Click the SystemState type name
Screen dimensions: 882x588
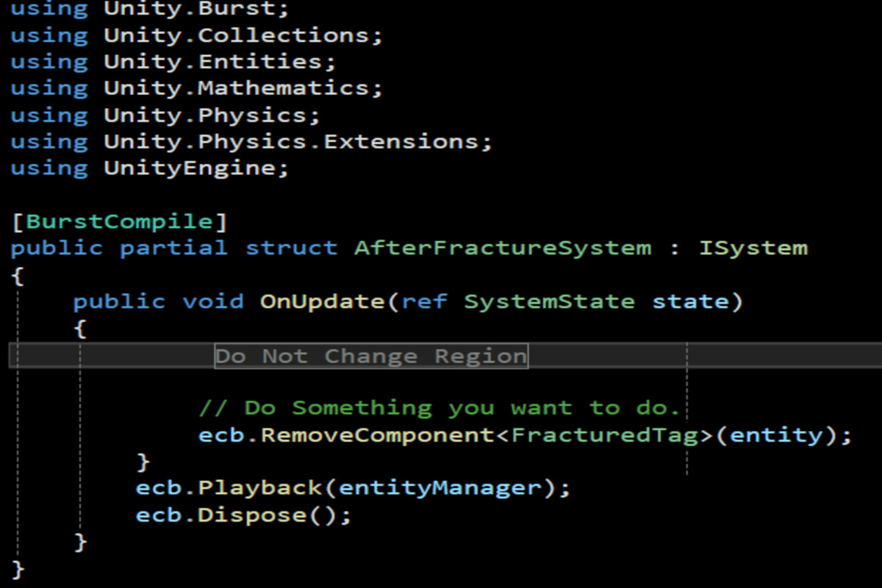549,301
